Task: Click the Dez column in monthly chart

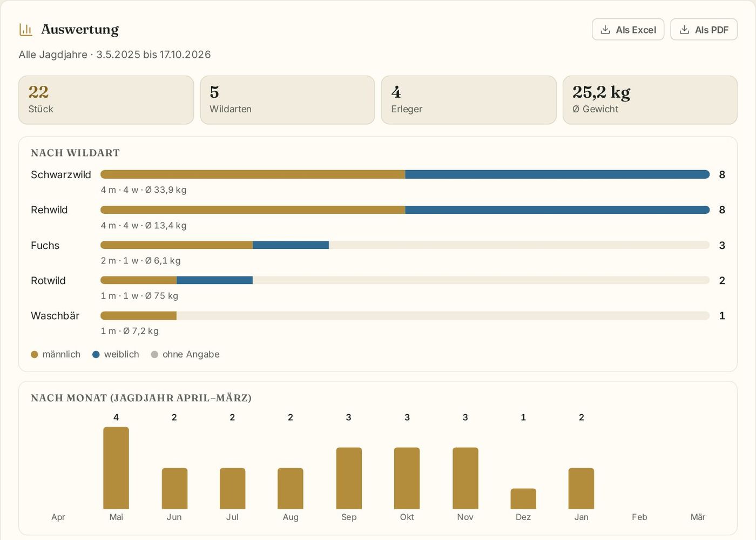Action: pyautogui.click(x=523, y=498)
